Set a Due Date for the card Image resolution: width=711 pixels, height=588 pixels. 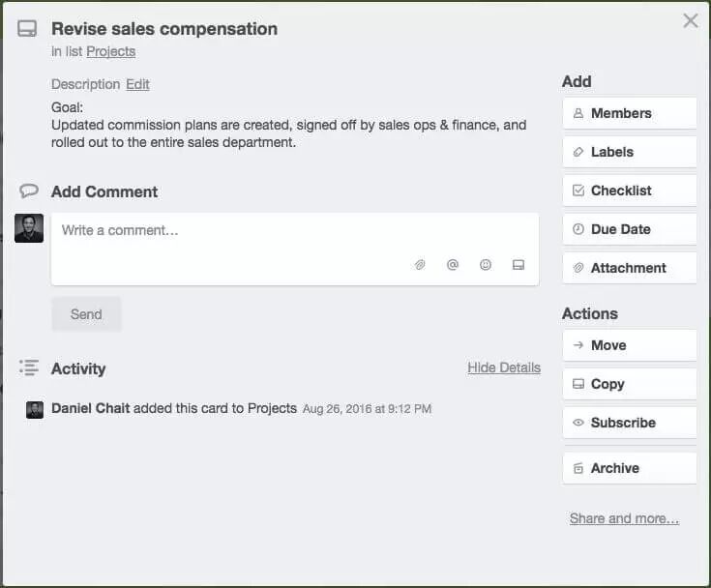(x=630, y=229)
